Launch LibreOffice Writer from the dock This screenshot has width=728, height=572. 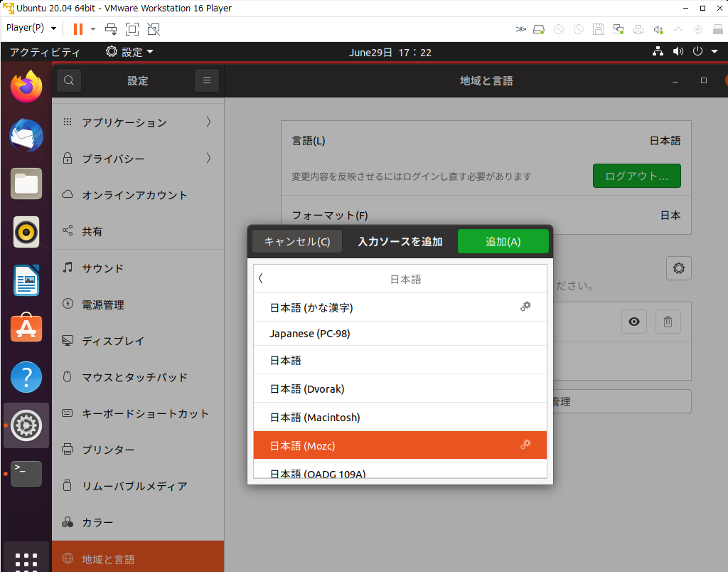click(26, 280)
